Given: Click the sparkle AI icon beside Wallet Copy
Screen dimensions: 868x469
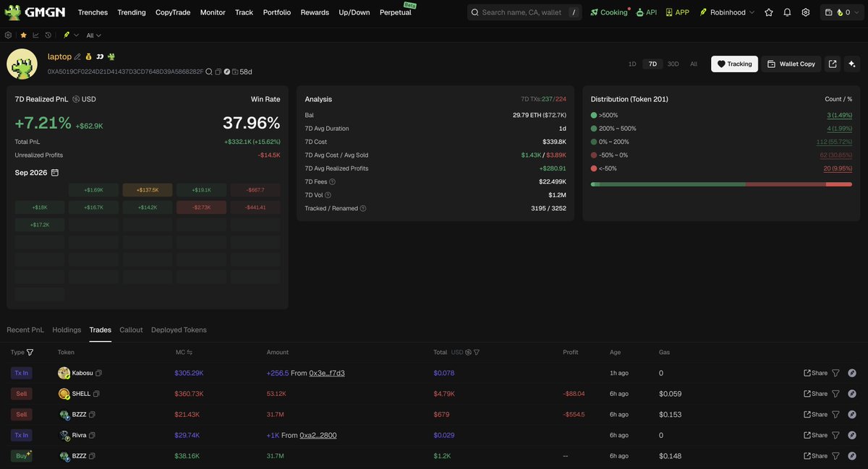Looking at the screenshot, I should (x=852, y=64).
